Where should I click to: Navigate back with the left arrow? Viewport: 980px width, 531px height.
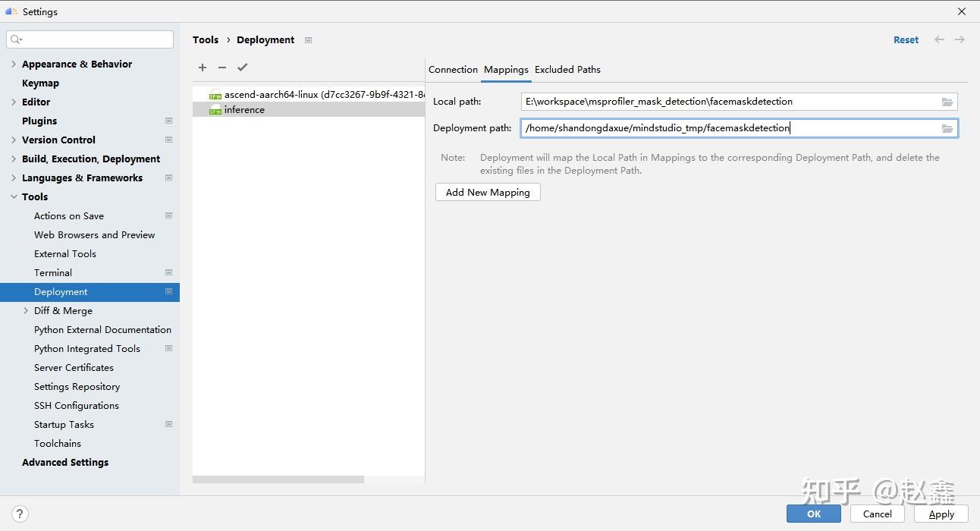coord(940,39)
